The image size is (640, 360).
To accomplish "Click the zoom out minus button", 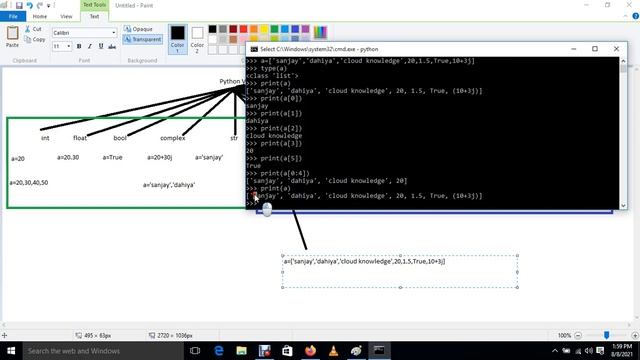I will pos(578,336).
